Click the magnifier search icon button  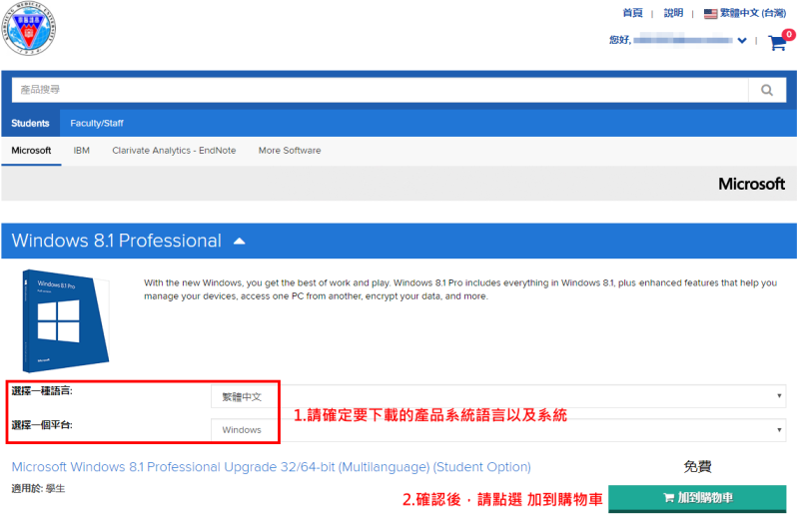[x=767, y=90]
